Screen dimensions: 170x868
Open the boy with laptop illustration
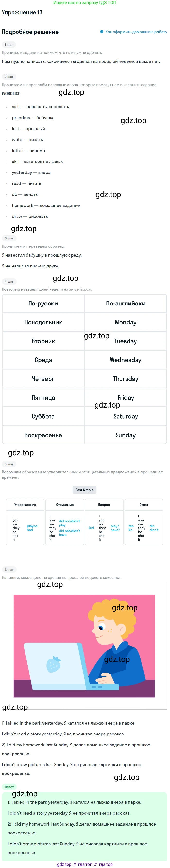click(84, 646)
